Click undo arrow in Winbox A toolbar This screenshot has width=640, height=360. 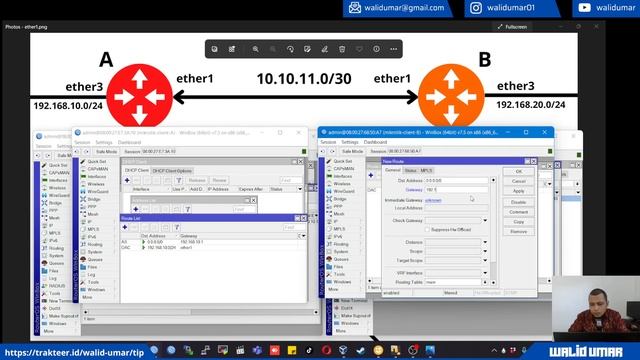coord(77,151)
